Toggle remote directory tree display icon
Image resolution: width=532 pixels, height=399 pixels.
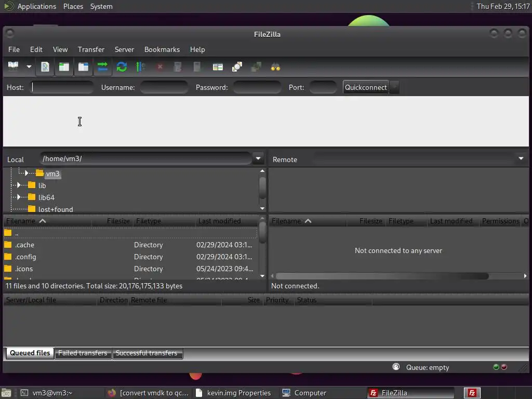pos(83,67)
